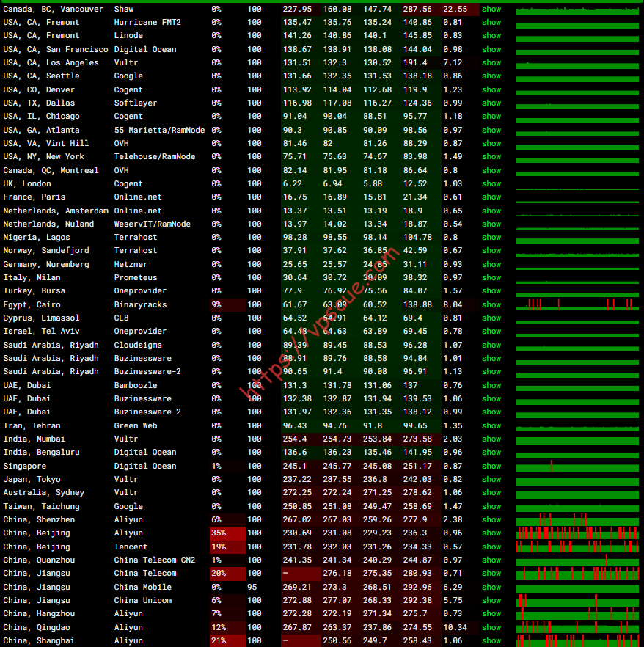Click the China, Quanzhou latency graph
Viewport: 644px width, 647px height.
pos(577,560)
